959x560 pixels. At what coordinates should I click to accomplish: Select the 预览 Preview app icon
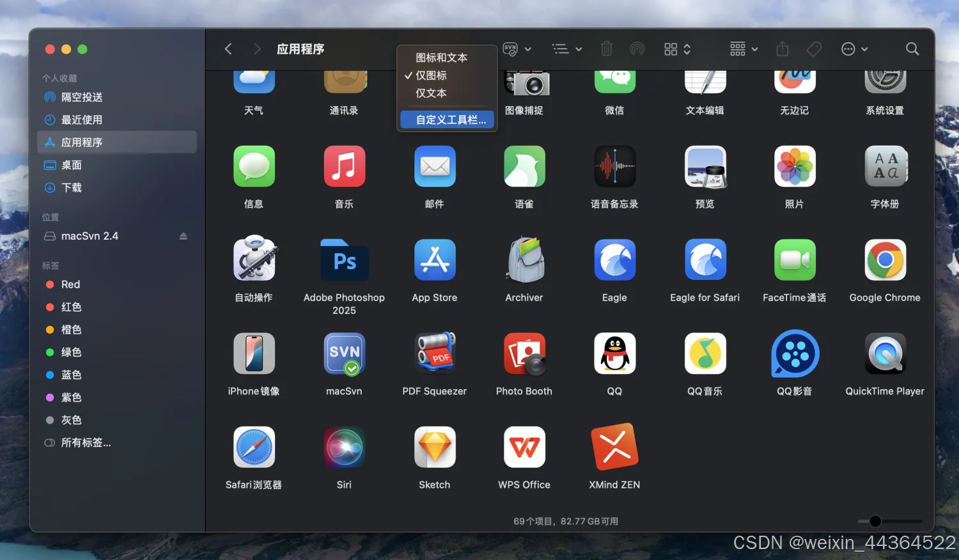click(705, 166)
